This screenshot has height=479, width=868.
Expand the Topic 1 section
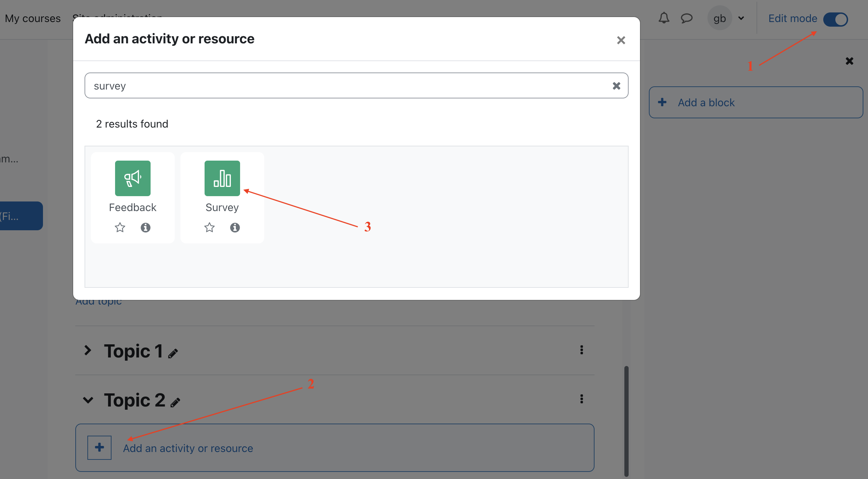pos(88,350)
